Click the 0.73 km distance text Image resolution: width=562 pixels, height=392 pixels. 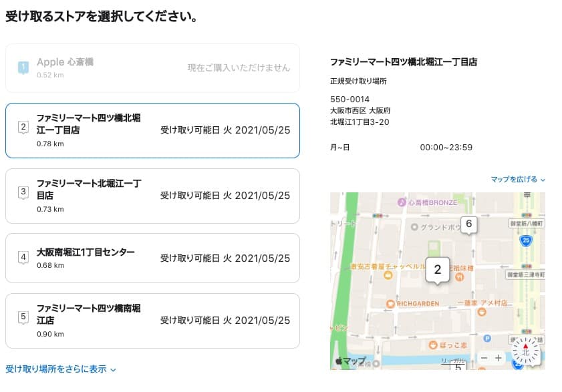tap(50, 209)
